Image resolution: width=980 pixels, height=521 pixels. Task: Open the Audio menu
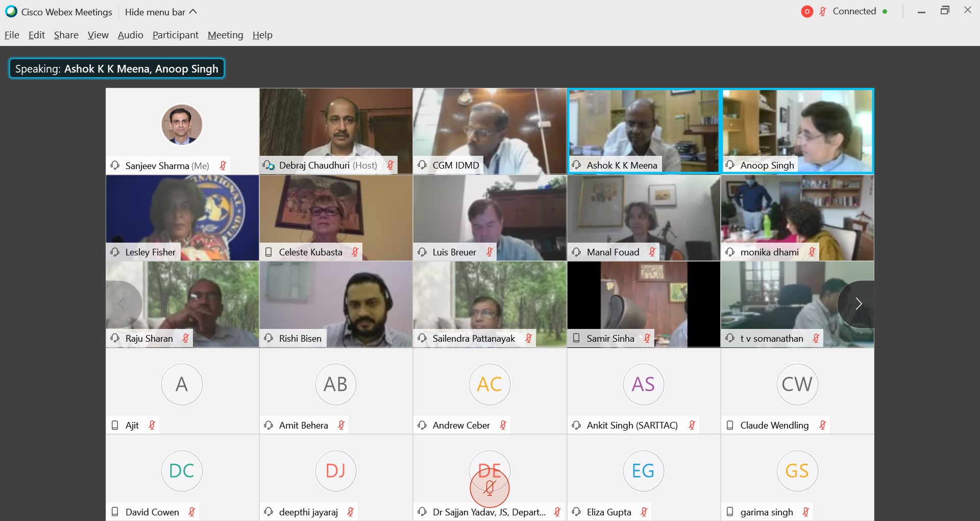tap(131, 35)
